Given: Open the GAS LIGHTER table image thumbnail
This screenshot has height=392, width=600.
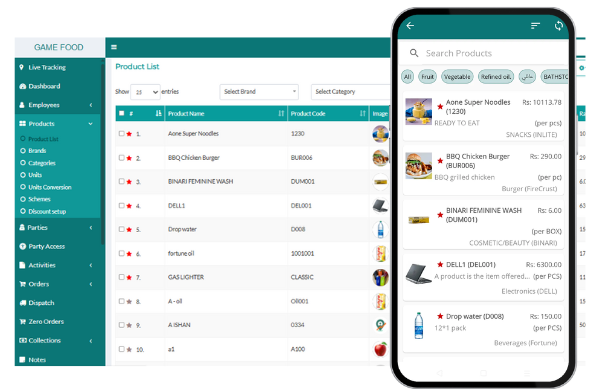Looking at the screenshot, I should [x=380, y=277].
